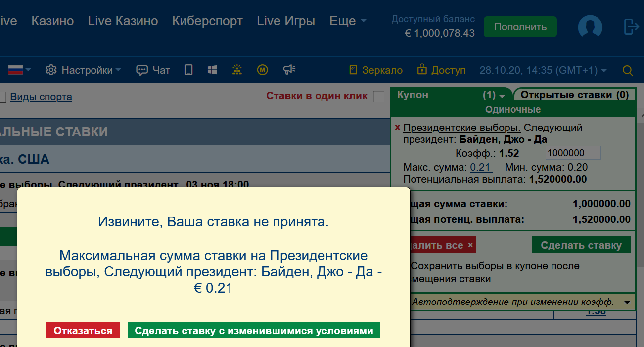Image resolution: width=644 pixels, height=347 pixels.
Task: Click the stake amount field 1000000
Action: tap(573, 153)
